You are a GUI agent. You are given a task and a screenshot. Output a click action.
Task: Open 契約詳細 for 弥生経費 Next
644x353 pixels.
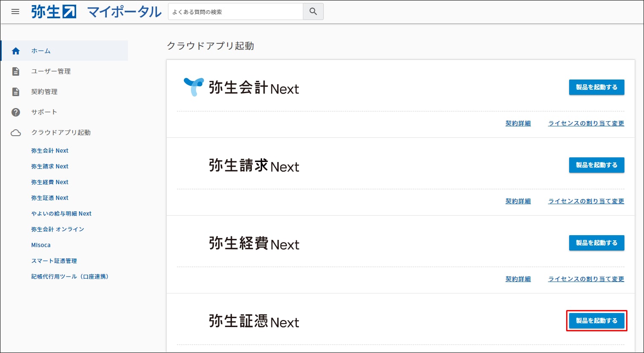click(518, 279)
